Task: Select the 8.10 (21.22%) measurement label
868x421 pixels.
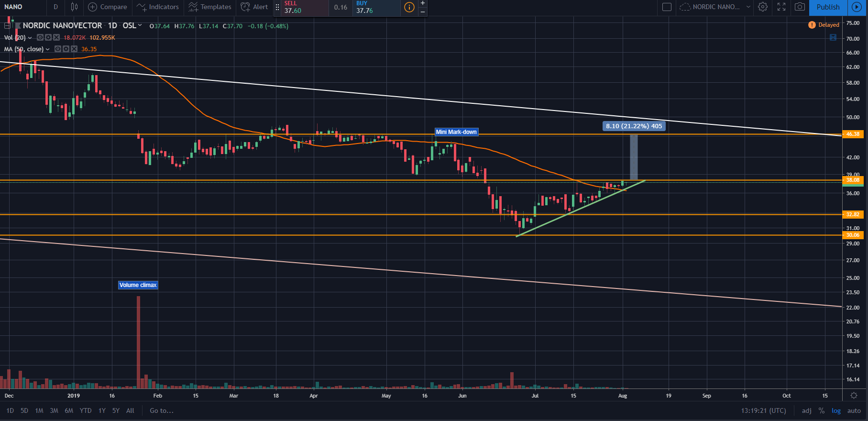Action: click(634, 126)
